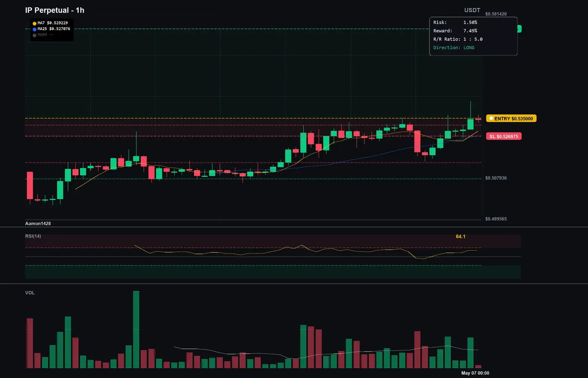Click the May 07 00:00 time label

pos(475,373)
